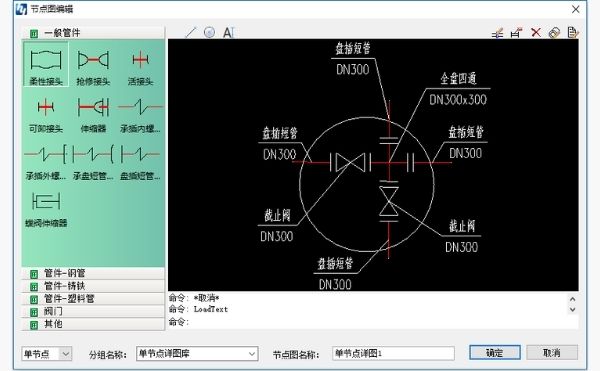
Task: Click the 节点图名称 name input field
Action: coord(393,353)
